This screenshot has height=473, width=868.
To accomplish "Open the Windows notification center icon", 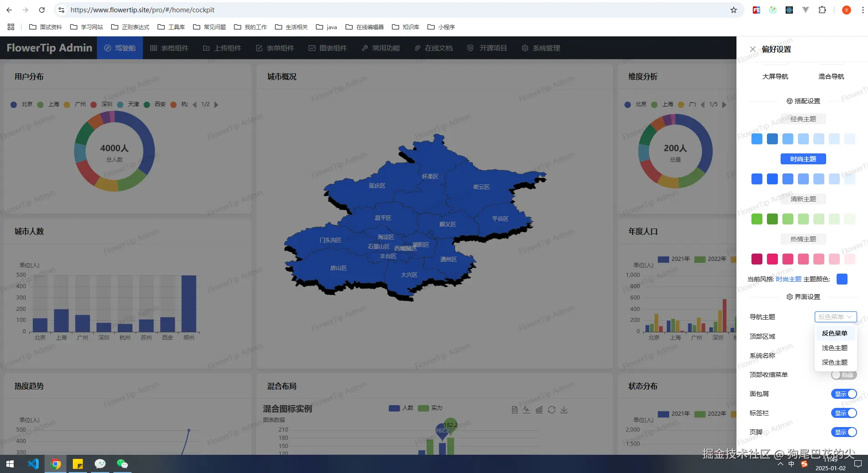I will point(858,464).
